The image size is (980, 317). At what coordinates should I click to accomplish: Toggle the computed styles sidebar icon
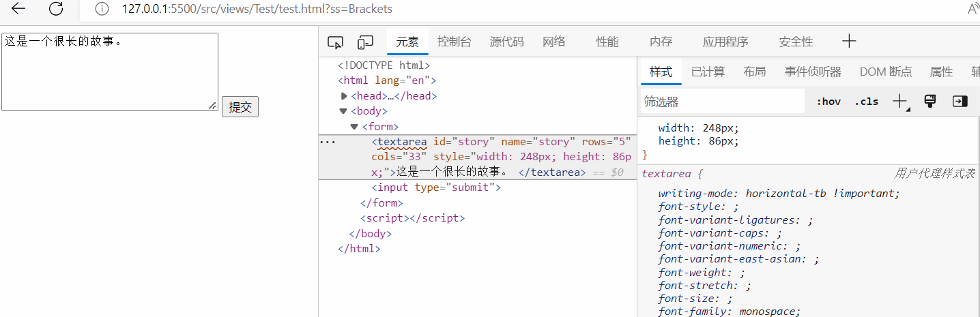(960, 101)
